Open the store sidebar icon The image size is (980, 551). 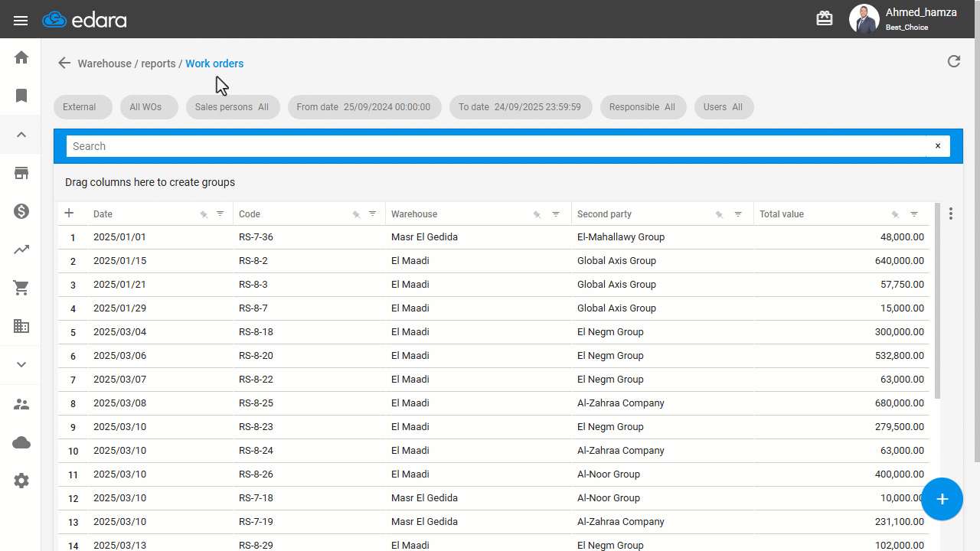pos(21,173)
